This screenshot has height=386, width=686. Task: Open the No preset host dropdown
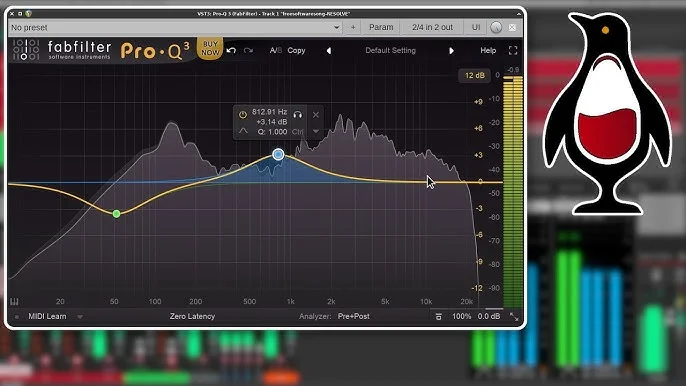[175, 27]
